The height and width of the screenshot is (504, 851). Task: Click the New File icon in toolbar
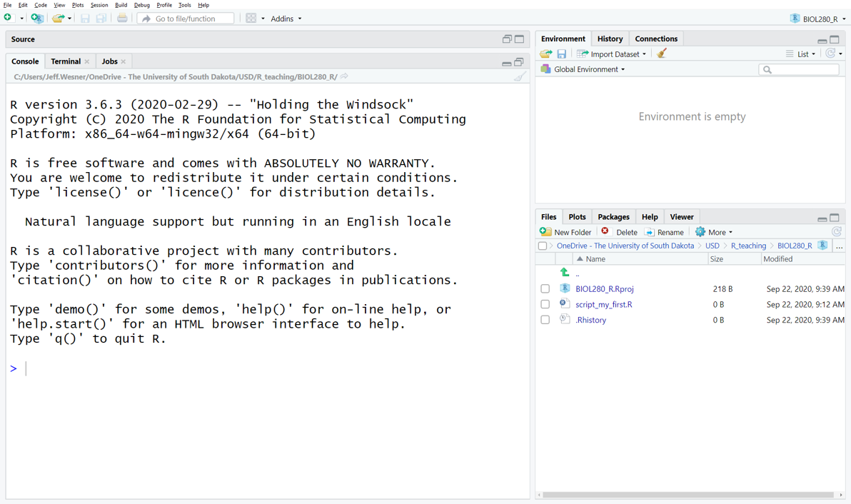9,18
